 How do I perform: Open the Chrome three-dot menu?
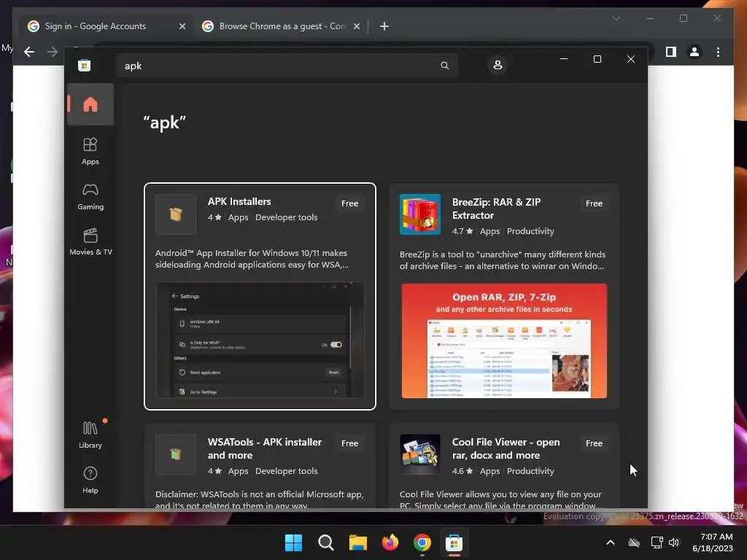[x=718, y=52]
